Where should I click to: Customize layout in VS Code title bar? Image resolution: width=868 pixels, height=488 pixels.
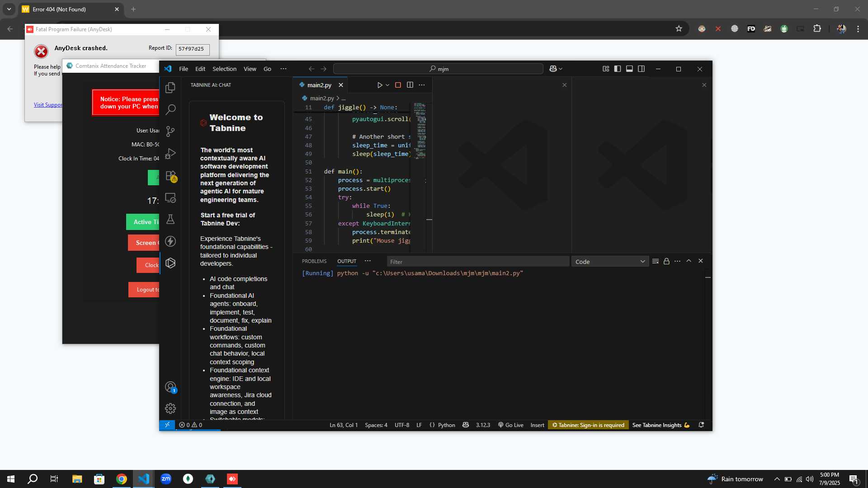coord(606,69)
